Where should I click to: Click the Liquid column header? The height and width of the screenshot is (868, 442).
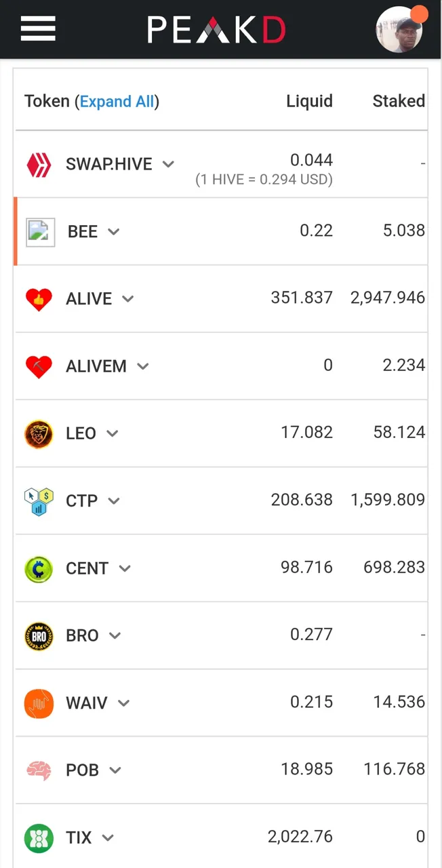(309, 102)
